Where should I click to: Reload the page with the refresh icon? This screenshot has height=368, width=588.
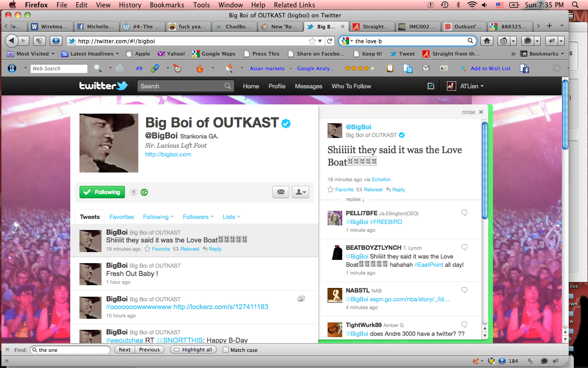click(x=329, y=41)
